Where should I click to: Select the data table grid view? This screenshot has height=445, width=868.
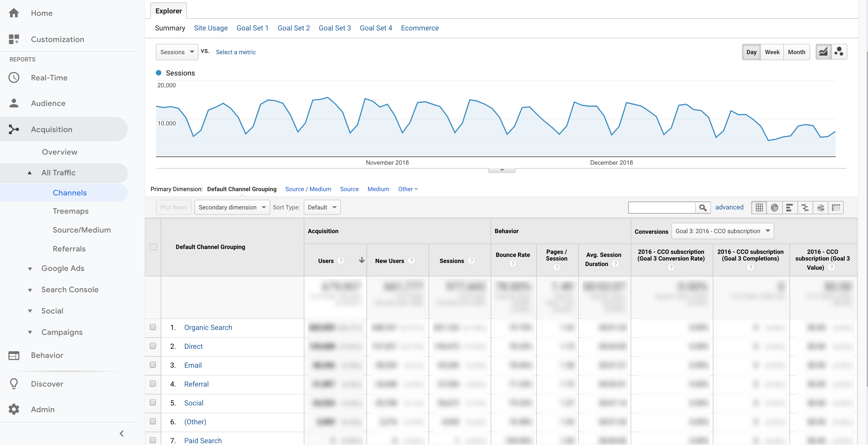(x=759, y=208)
